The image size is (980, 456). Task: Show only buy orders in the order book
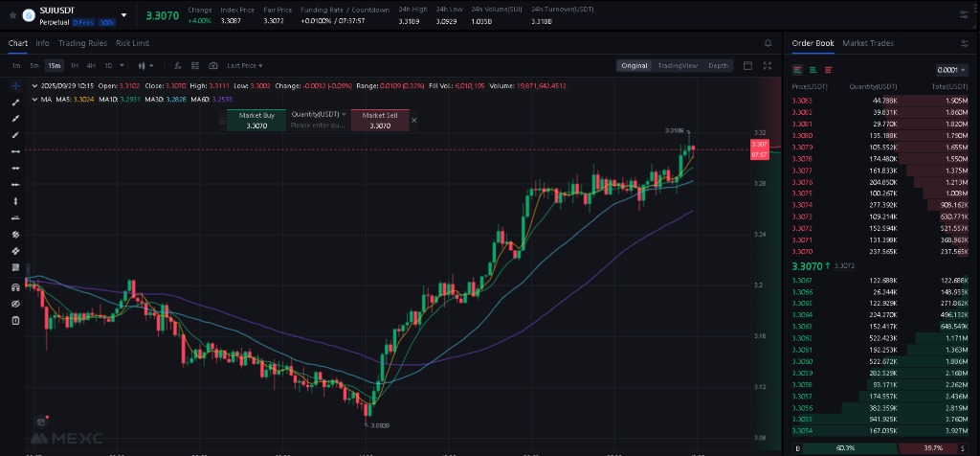click(813, 70)
